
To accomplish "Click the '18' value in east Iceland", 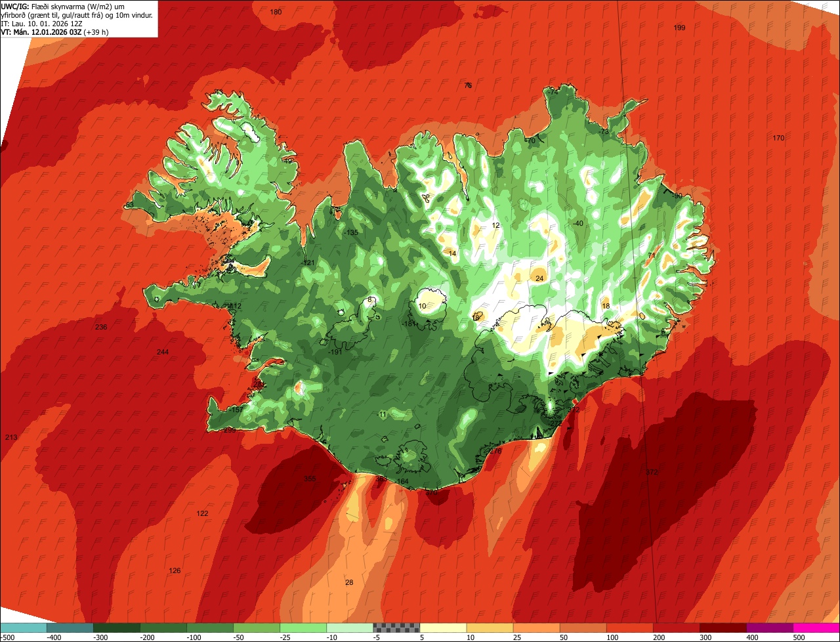I will click(x=606, y=306).
